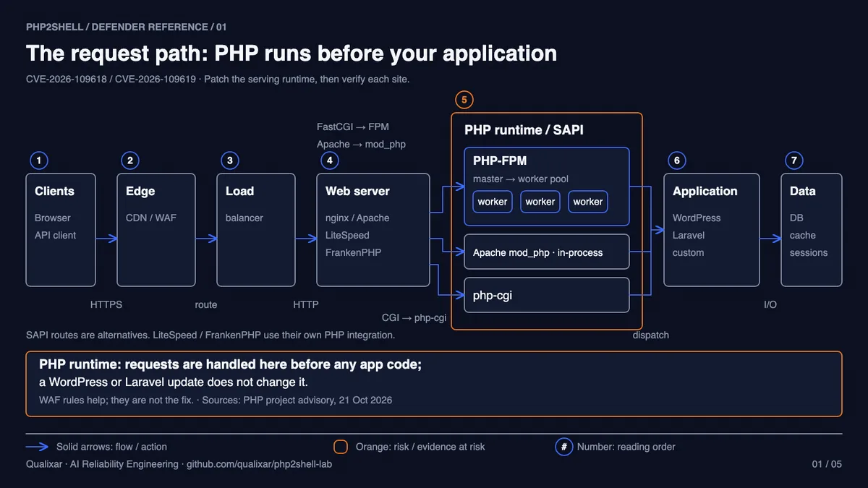Select the 'Load' box heading
The width and height of the screenshot is (868, 488).
(x=239, y=192)
